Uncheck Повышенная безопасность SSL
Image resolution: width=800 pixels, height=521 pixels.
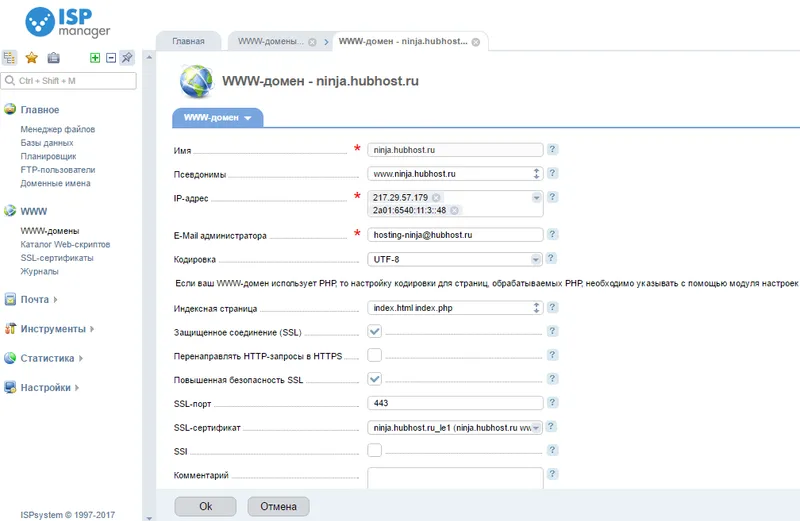pyautogui.click(x=374, y=379)
